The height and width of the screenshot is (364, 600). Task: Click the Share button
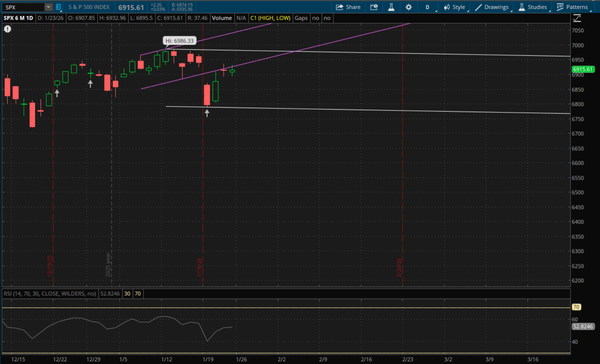tap(348, 7)
